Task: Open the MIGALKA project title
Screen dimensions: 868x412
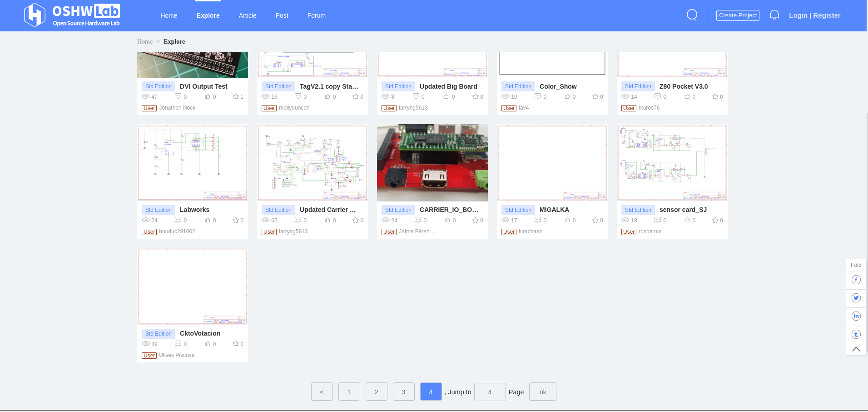Action: pos(554,210)
